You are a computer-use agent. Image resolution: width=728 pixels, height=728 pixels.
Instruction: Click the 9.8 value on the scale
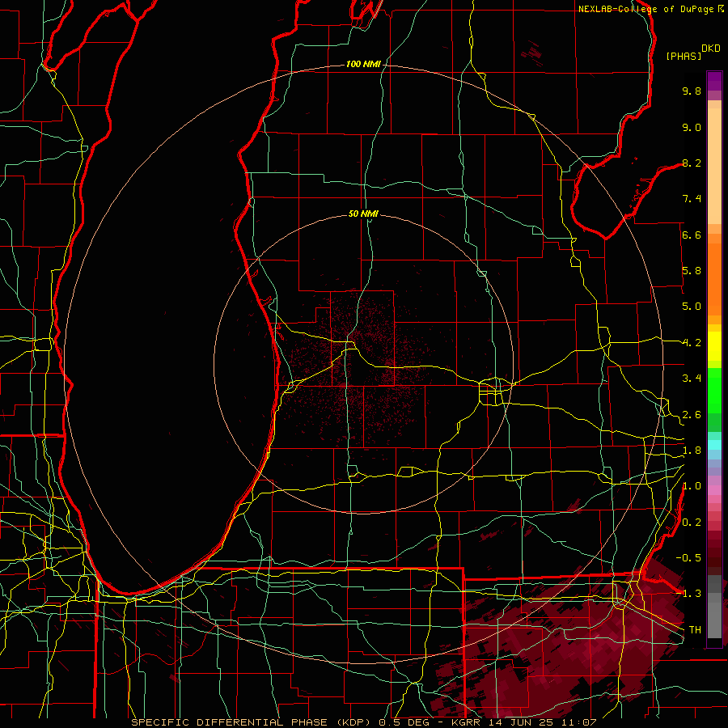pos(692,91)
